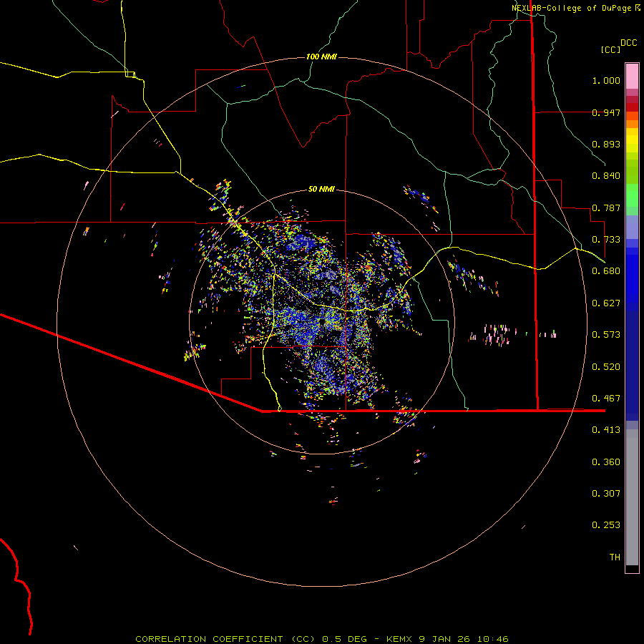This screenshot has width=644, height=644.
Task: Click the 0.573 scale value
Action: coord(606,335)
